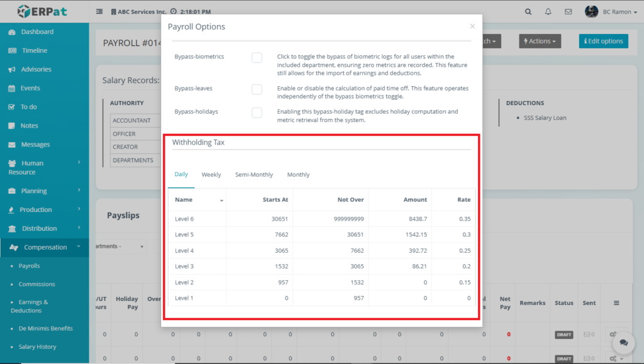Open the chat bubble widget
This screenshot has width=644, height=364.
coord(623,343)
